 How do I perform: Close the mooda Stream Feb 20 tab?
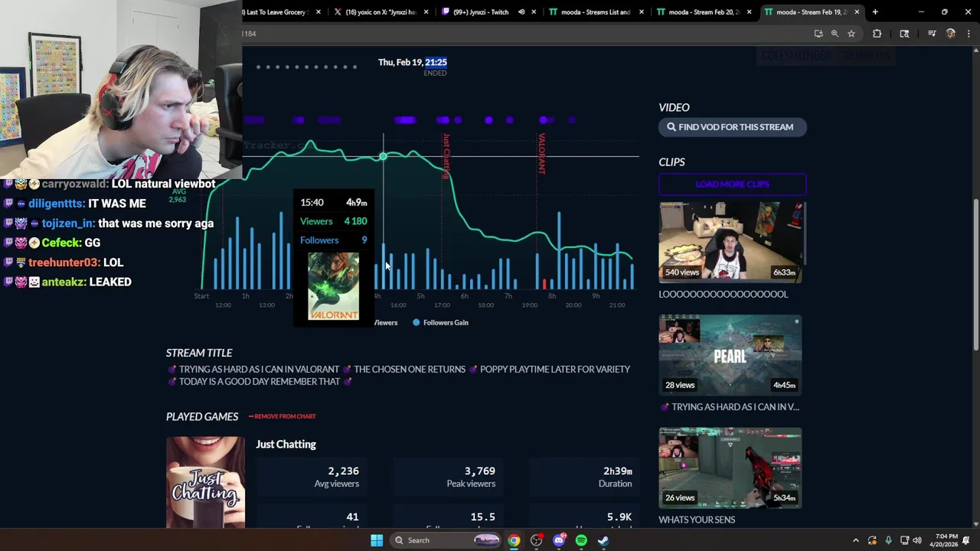click(749, 11)
